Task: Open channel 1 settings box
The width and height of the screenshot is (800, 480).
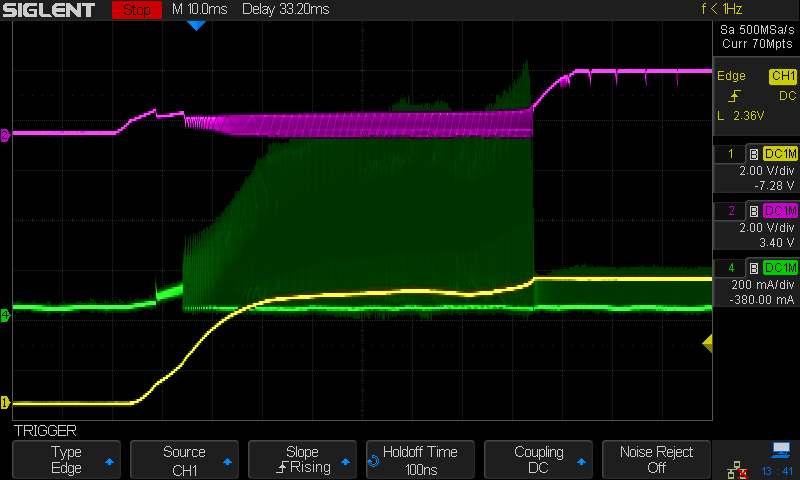Action: point(756,169)
